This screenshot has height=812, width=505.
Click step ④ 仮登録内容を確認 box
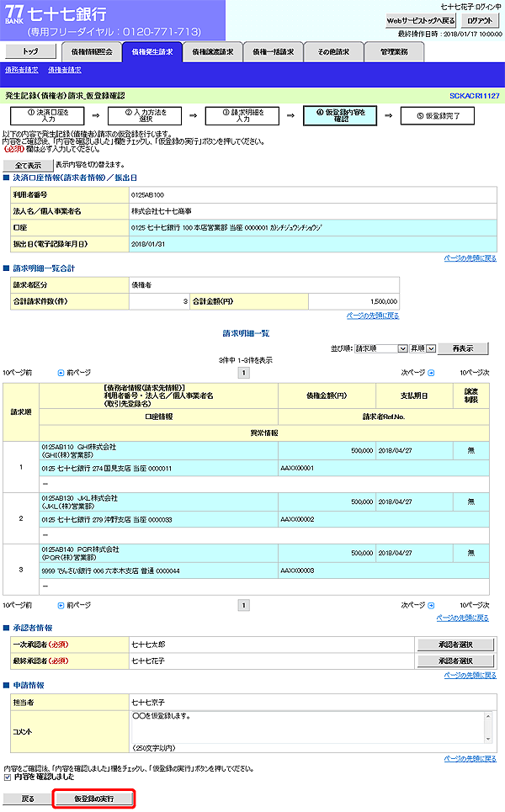tap(340, 116)
